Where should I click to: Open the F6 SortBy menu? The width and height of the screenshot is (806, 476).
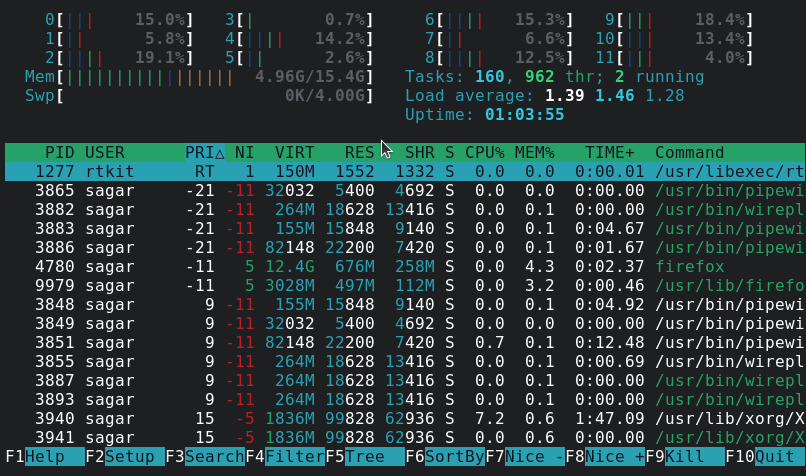tap(454, 457)
